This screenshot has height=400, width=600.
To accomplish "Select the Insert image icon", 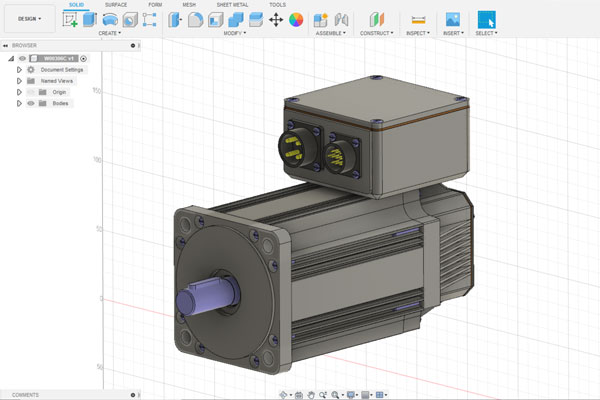I will pyautogui.click(x=453, y=19).
